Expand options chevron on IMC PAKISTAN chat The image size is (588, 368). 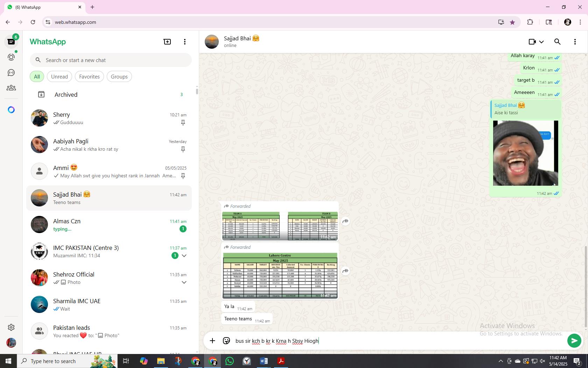pyautogui.click(x=184, y=255)
